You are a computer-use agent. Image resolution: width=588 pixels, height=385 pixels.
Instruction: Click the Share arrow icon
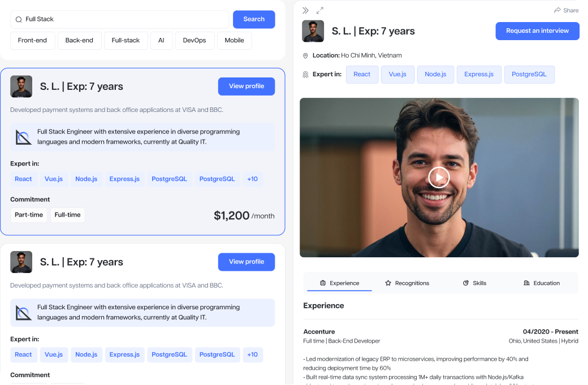557,10
